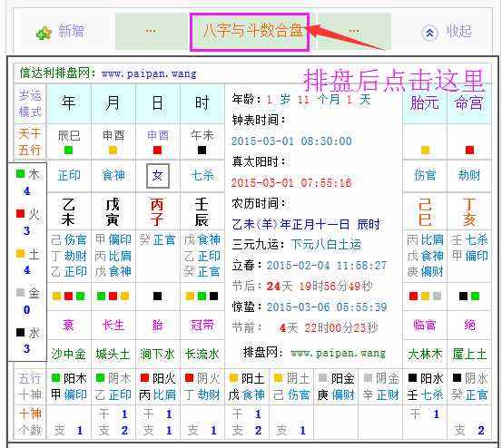Screen dimensions: 502x448
Task: Select the 戊寅 month pillar
Action: 113,211
